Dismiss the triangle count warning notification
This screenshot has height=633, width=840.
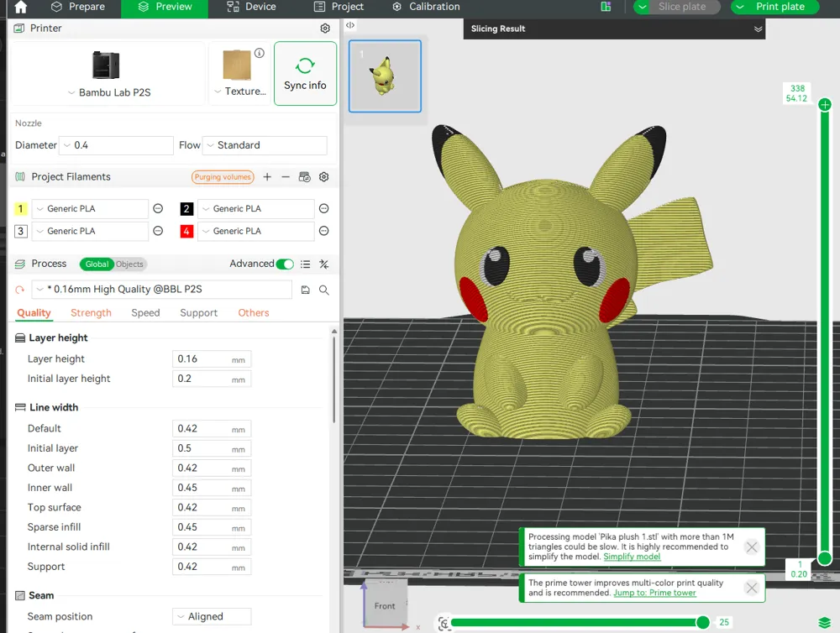coord(752,547)
